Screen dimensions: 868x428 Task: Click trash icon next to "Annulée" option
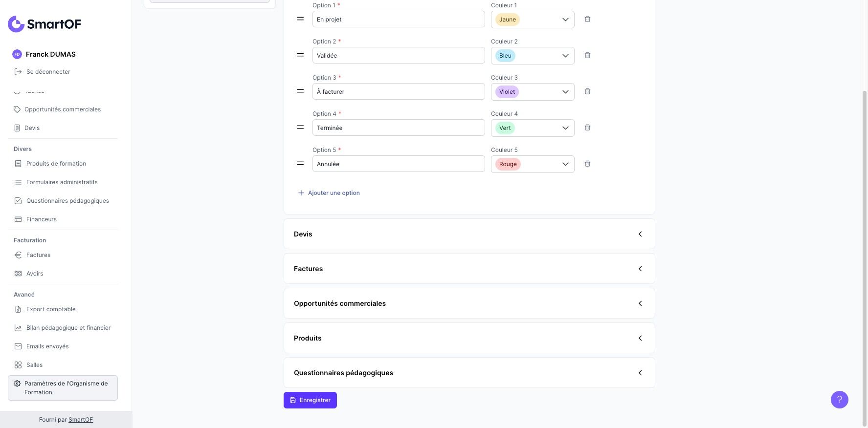(x=587, y=164)
